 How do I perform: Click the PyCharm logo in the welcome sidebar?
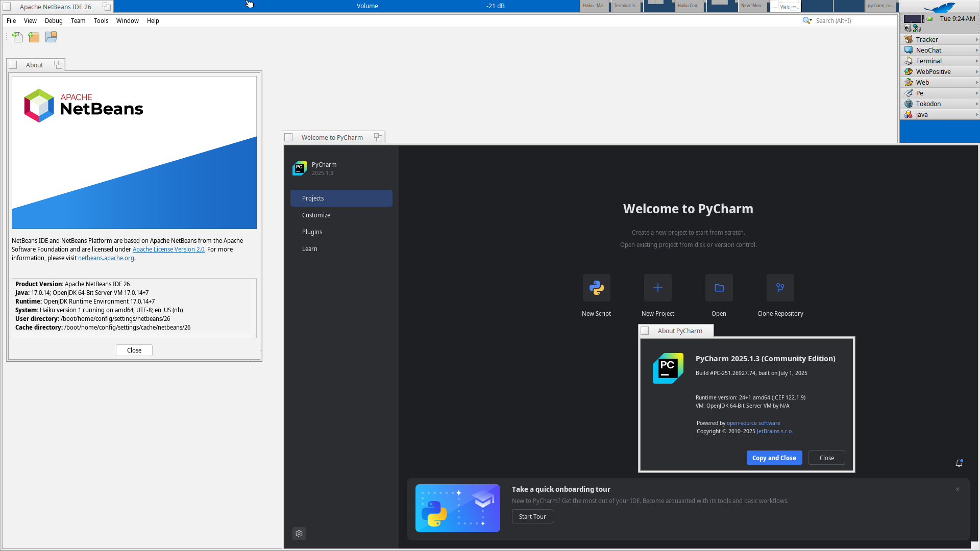300,168
